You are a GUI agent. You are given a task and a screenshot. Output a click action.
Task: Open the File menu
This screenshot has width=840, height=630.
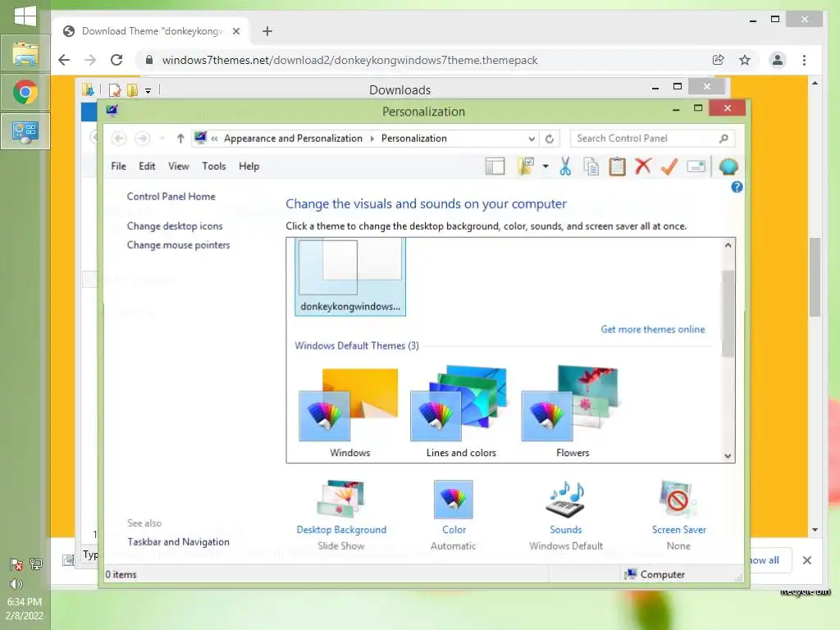point(118,166)
